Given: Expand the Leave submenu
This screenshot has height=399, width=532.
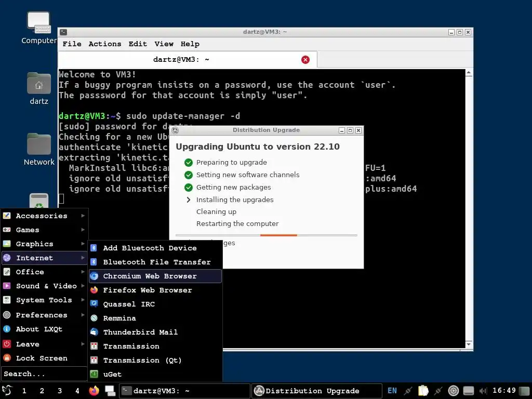Looking at the screenshot, I should (x=45, y=344).
